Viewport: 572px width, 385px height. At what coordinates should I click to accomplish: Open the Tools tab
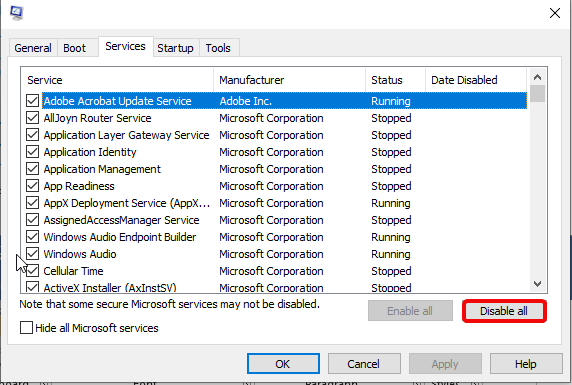(x=218, y=48)
